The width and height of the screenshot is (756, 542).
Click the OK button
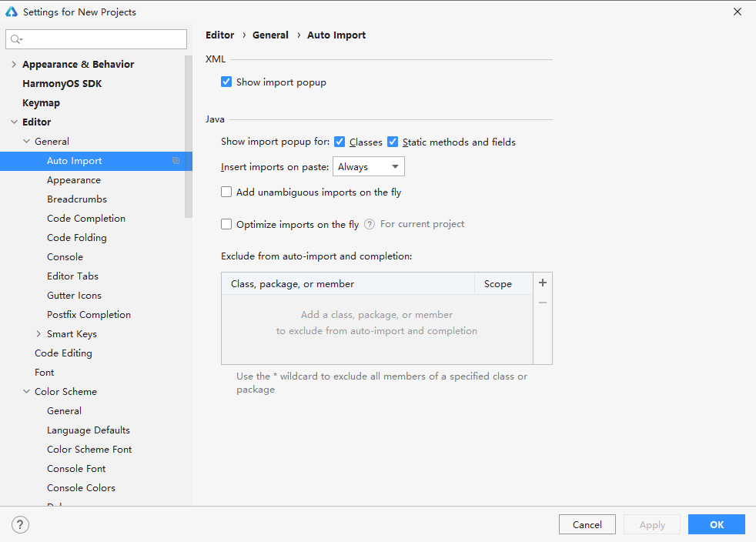coord(717,524)
